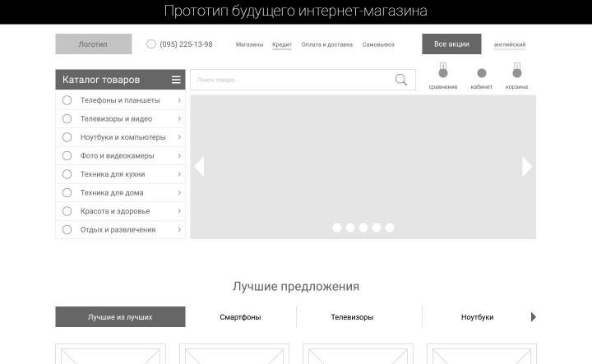Viewport: 592px width, 364px height.
Task: Expand chevron for Телефоны и планшеты
Action: click(179, 100)
